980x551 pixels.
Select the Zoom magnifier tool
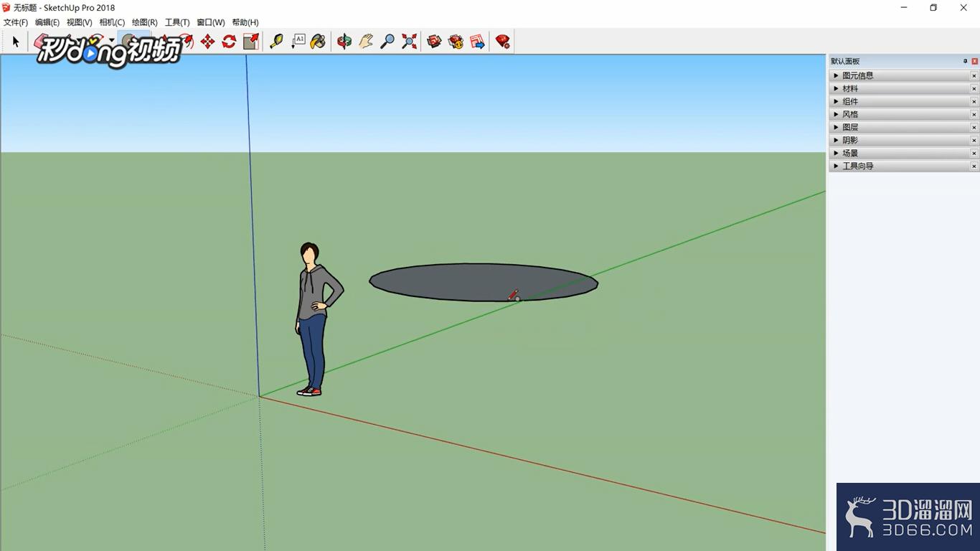coord(387,42)
